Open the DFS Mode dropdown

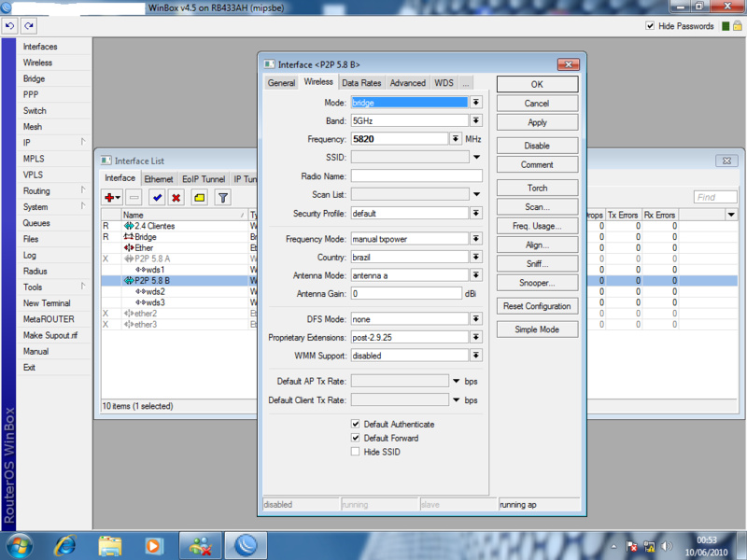476,318
